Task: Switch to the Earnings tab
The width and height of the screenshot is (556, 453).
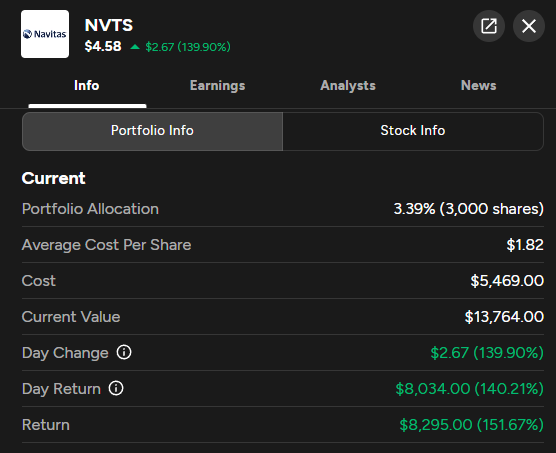Action: [x=217, y=85]
